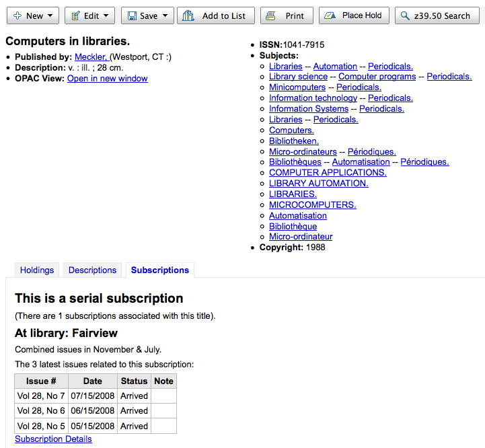The width and height of the screenshot is (485, 448).
Task: Open the Minicomputers subject link
Action: tap(297, 87)
